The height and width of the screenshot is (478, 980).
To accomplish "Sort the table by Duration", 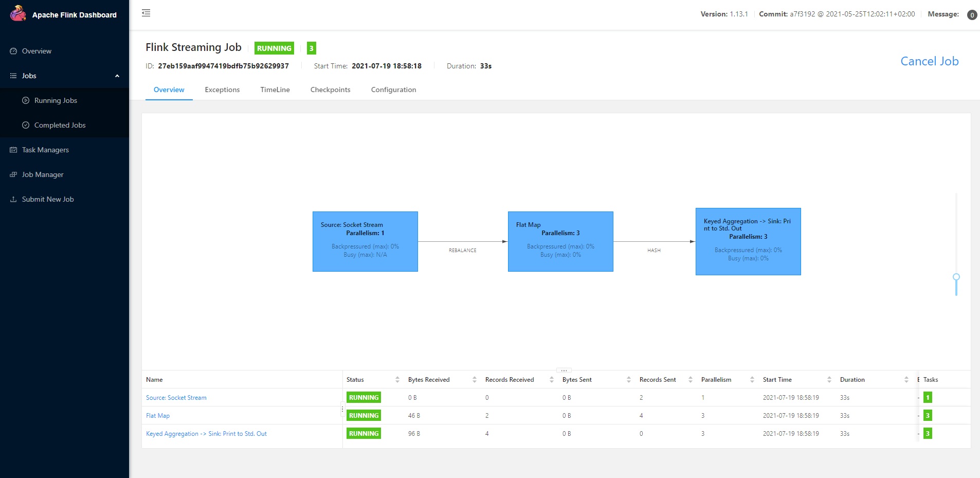I will click(906, 380).
